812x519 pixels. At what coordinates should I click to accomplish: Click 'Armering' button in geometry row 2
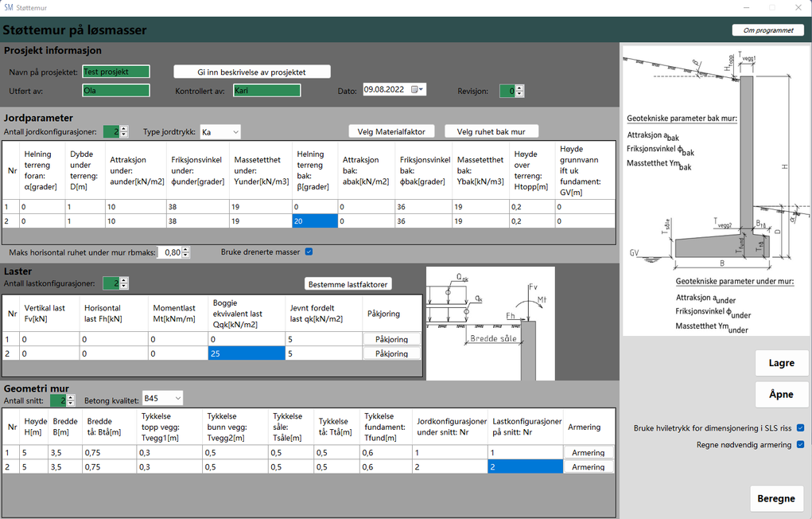[589, 467]
